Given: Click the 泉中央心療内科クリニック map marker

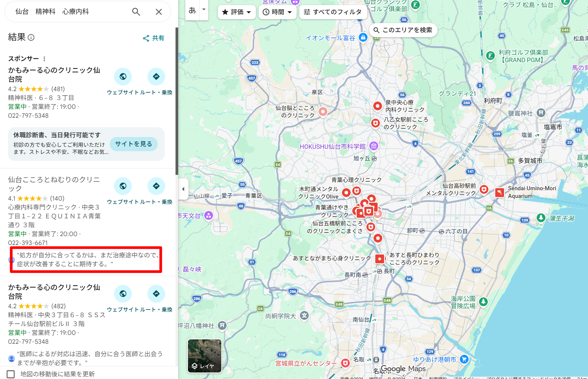Looking at the screenshot, I should pos(377,106).
